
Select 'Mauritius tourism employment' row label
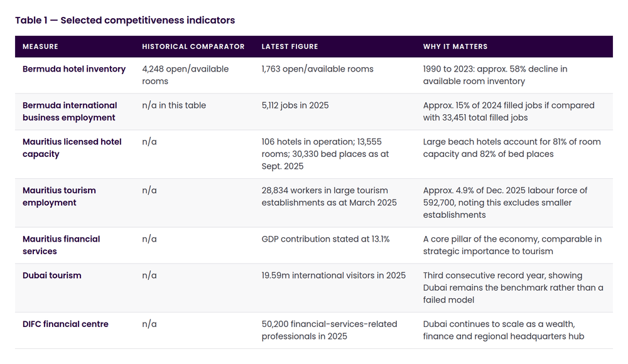click(59, 196)
